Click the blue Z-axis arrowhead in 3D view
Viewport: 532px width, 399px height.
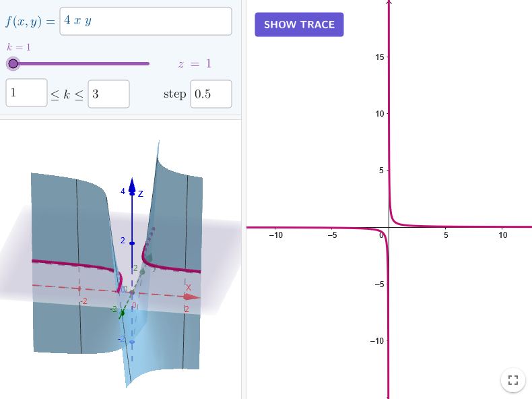coord(132,183)
